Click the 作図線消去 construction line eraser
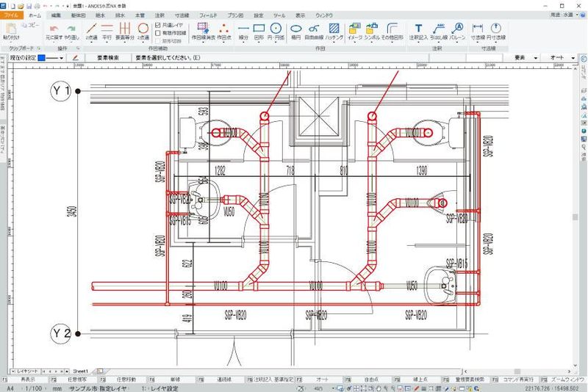588x392 pixels. pyautogui.click(x=204, y=32)
